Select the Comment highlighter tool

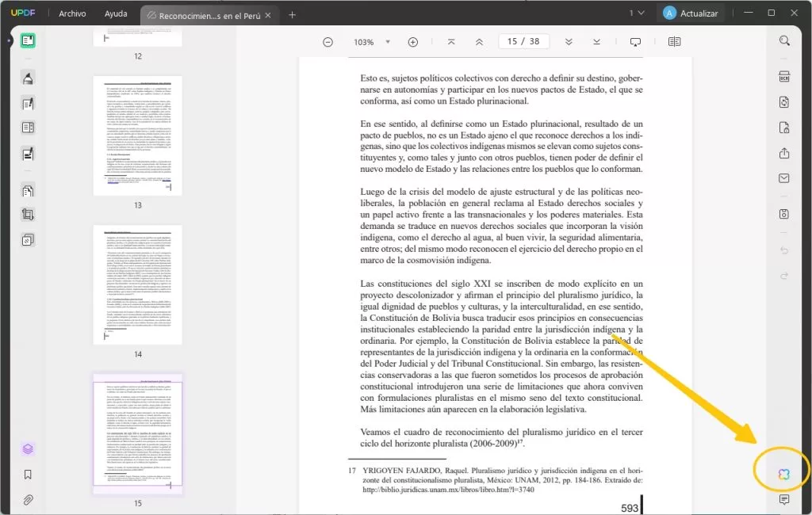click(28, 78)
